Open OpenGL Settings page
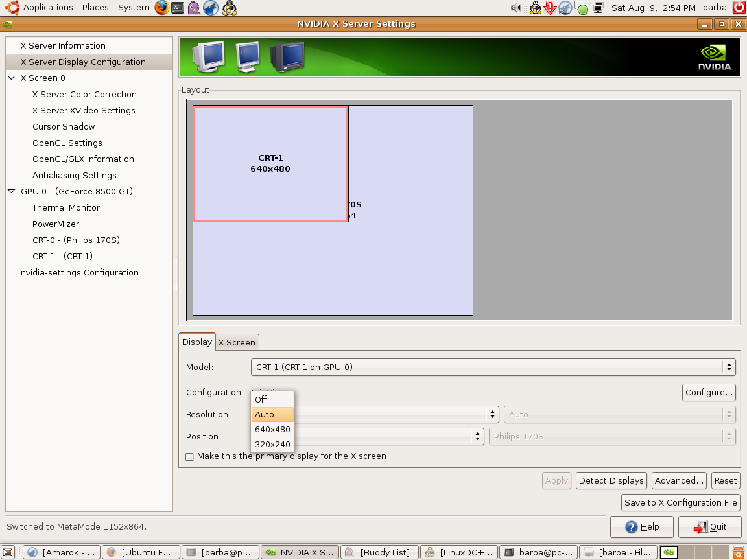The image size is (747, 560). click(x=67, y=143)
